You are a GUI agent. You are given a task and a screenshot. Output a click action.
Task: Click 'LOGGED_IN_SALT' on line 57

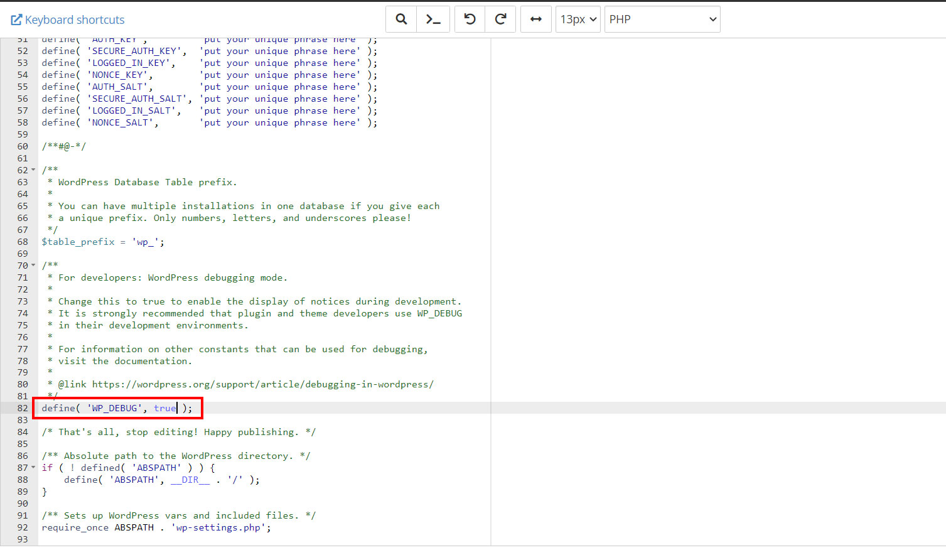coord(132,110)
